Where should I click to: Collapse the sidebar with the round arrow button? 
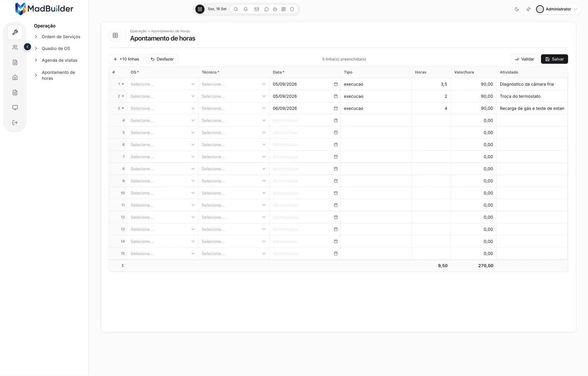pyautogui.click(x=28, y=47)
